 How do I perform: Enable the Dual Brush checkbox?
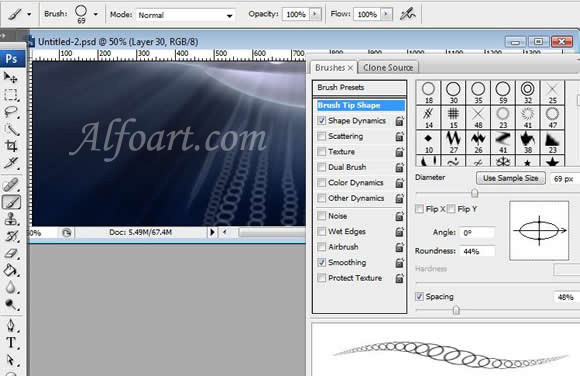[x=321, y=167]
